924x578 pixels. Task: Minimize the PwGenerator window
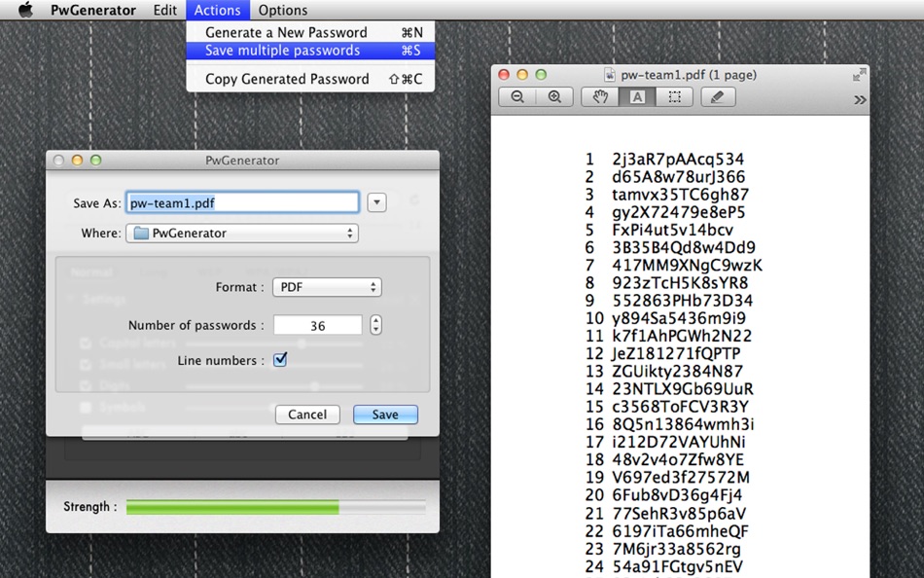click(77, 161)
